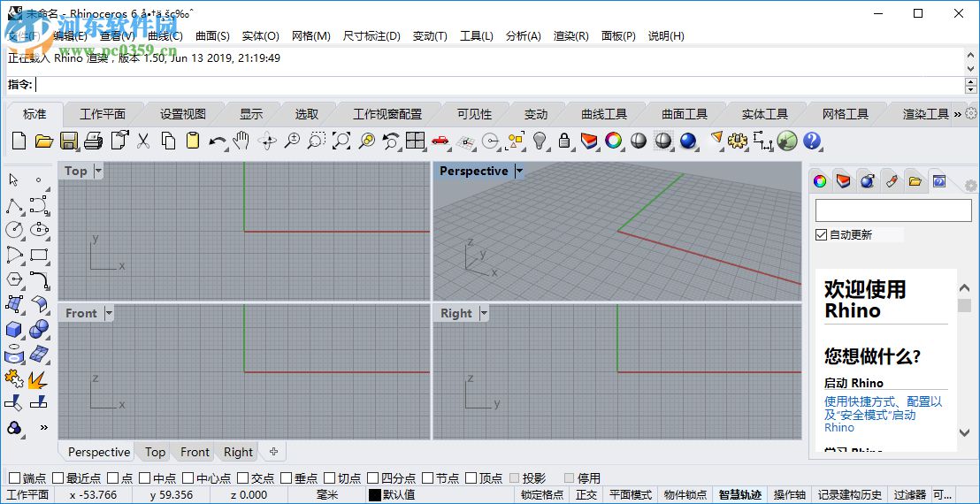Switch to the 曲线工具 toolbar tab

(604, 114)
